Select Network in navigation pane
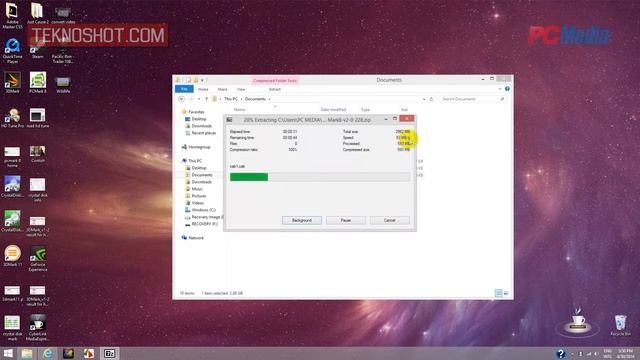Image resolution: width=640 pixels, height=360 pixels. click(196, 238)
